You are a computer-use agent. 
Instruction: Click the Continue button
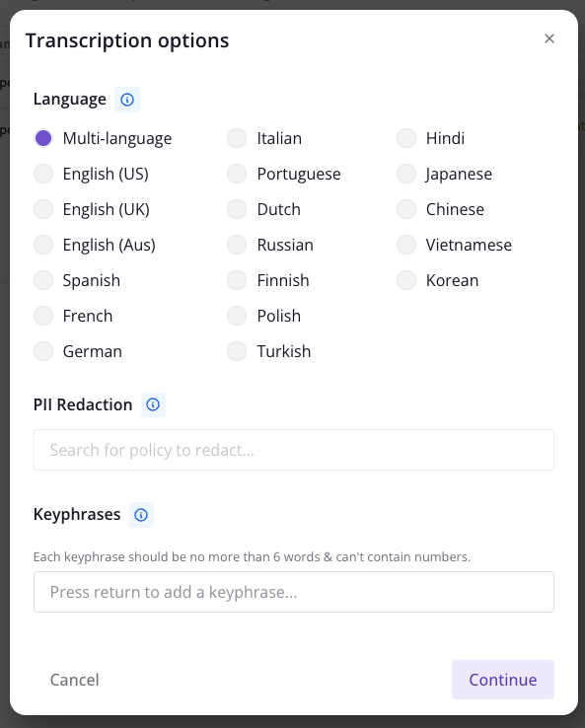(503, 680)
